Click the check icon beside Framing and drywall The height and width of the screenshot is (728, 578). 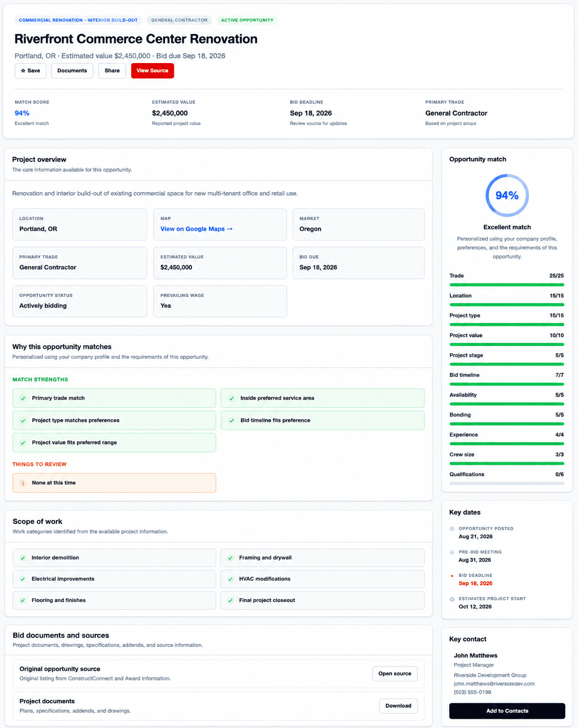pos(231,558)
